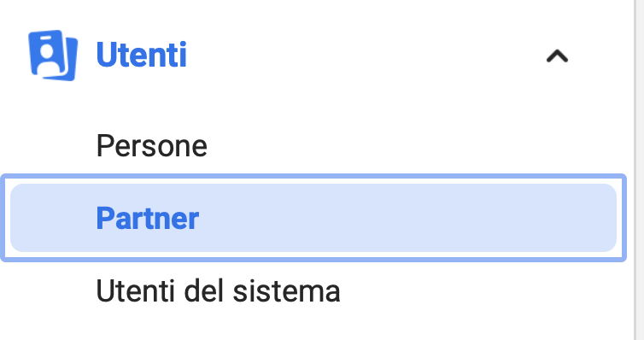The width and height of the screenshot is (644, 340).
Task: Click the word Persone in the navigation
Action: [x=151, y=147]
